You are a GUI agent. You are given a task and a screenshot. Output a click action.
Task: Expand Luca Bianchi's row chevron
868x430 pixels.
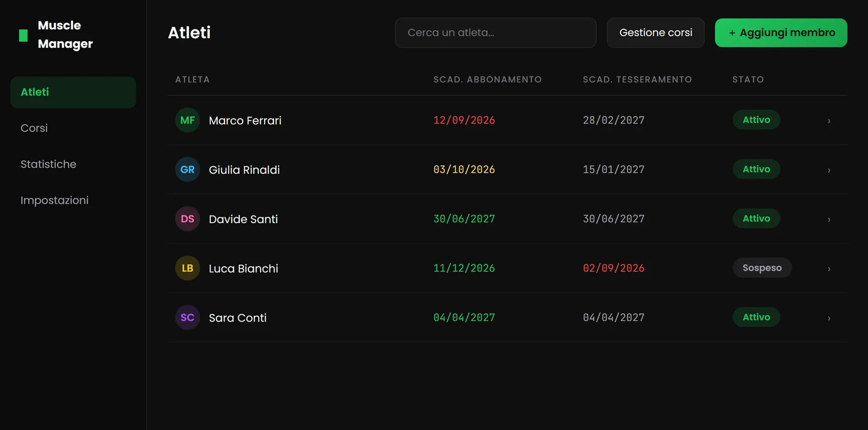click(x=829, y=269)
